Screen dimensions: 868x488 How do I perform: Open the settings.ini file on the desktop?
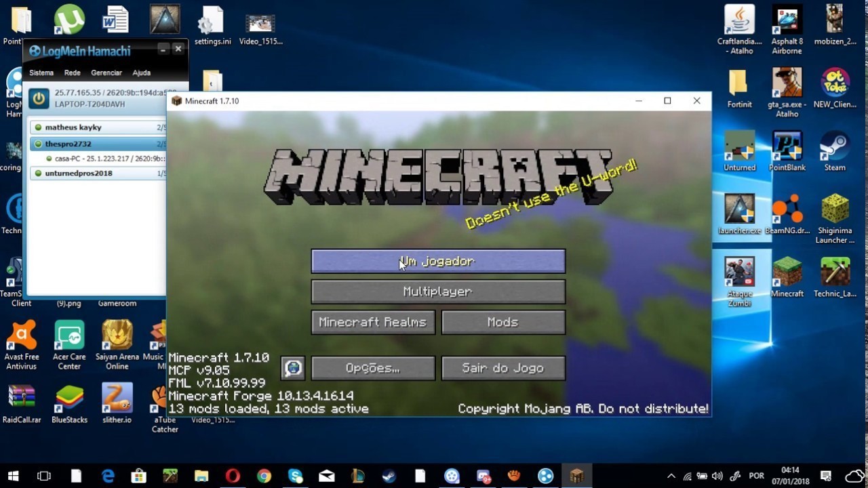(212, 25)
